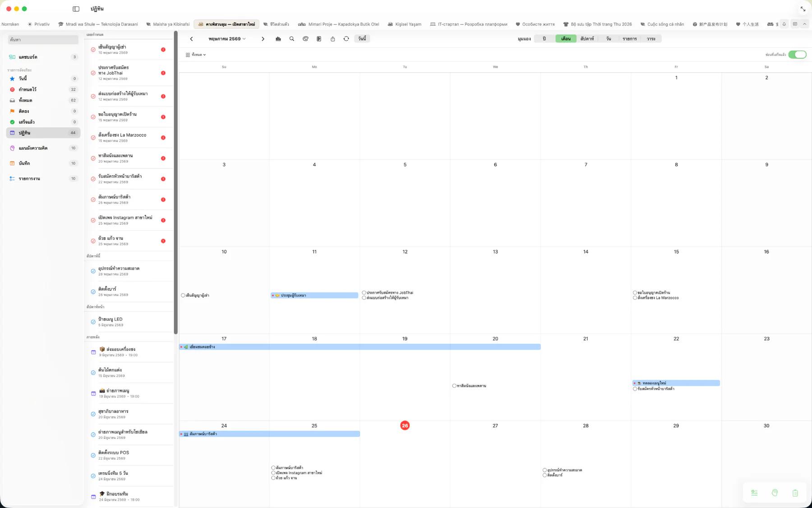
Task: Check ทาสีผนังและเพดาน circle on May 20
Action: coord(454,386)
